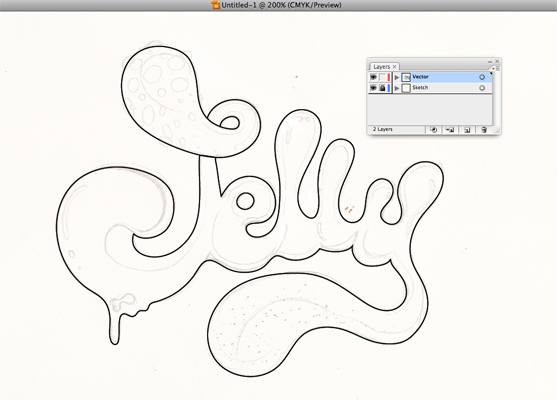Select the Sketch layer thumbnail
Viewport: 557px width, 400px height.
click(406, 88)
